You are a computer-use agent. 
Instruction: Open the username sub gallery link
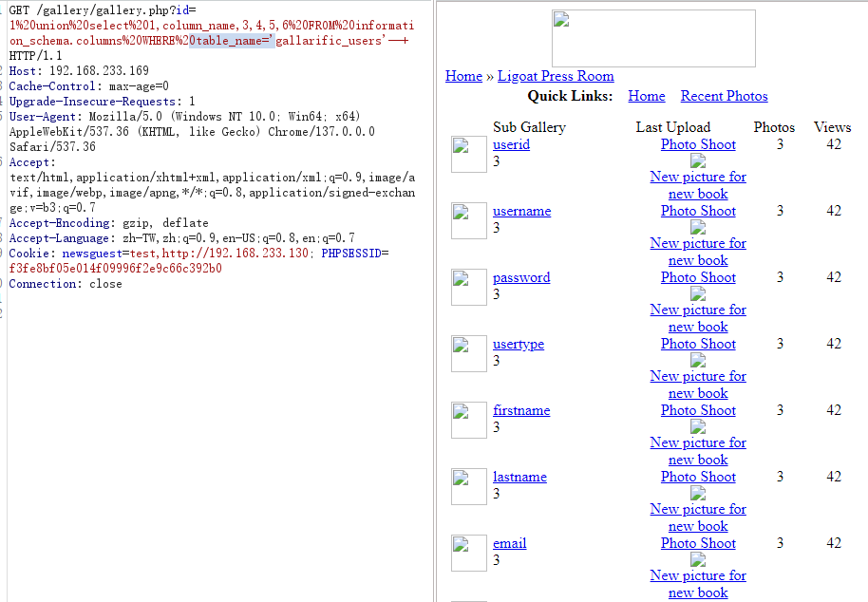[x=521, y=211]
